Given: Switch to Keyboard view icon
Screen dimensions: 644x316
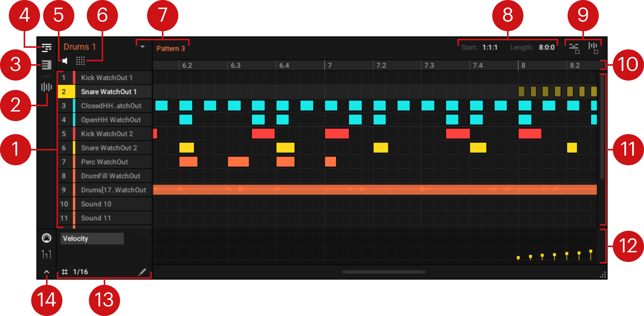Looking at the screenshot, I should click(x=47, y=65).
